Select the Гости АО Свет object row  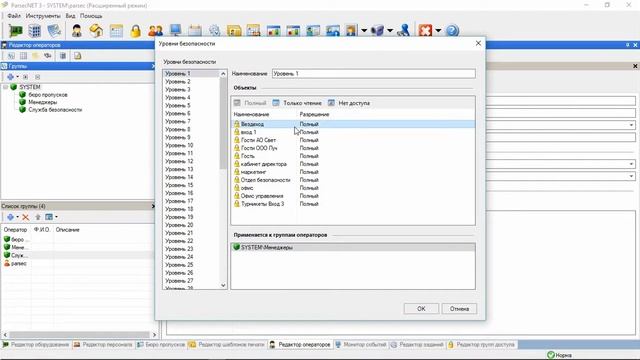[353, 140]
